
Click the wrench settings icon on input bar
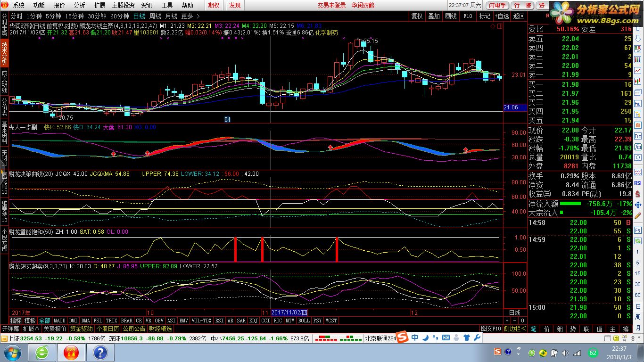click(x=476, y=338)
